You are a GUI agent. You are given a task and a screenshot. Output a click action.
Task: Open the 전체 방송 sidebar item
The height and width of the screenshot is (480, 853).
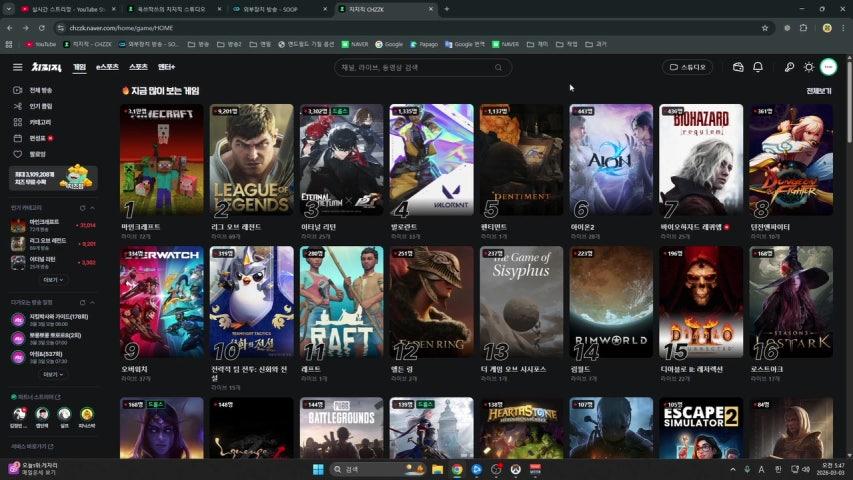click(x=41, y=90)
